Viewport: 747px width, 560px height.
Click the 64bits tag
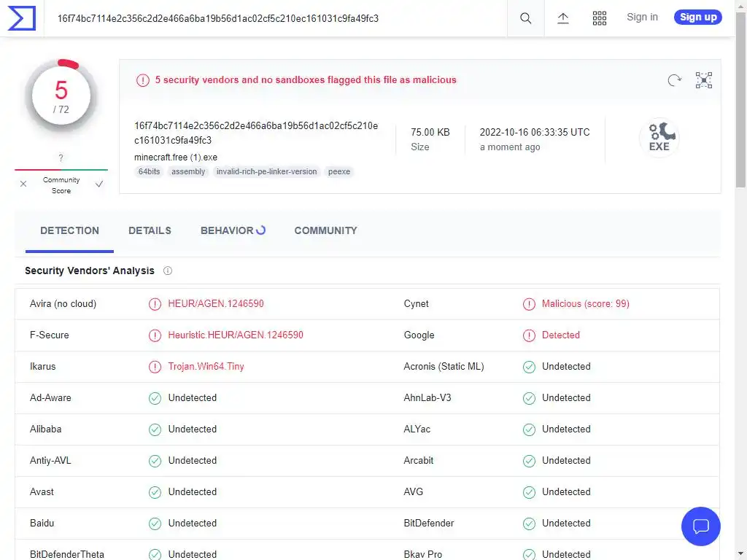click(149, 171)
